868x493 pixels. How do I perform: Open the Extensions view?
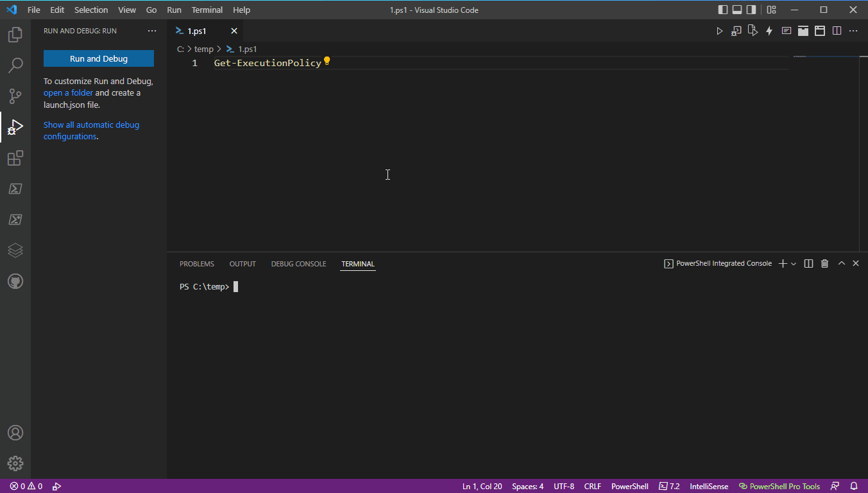coord(15,158)
